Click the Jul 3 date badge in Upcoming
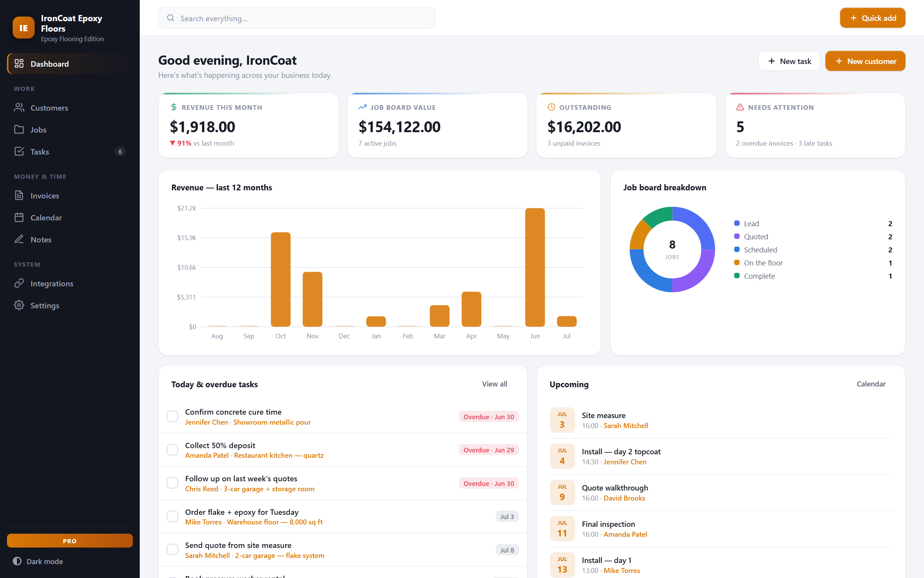This screenshot has height=578, width=924. point(562,420)
